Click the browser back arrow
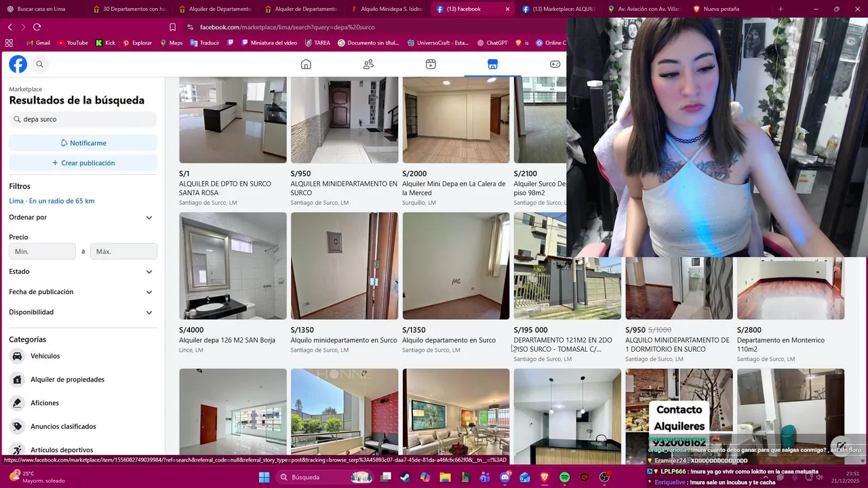Viewport: 868px width, 488px height. click(10, 27)
